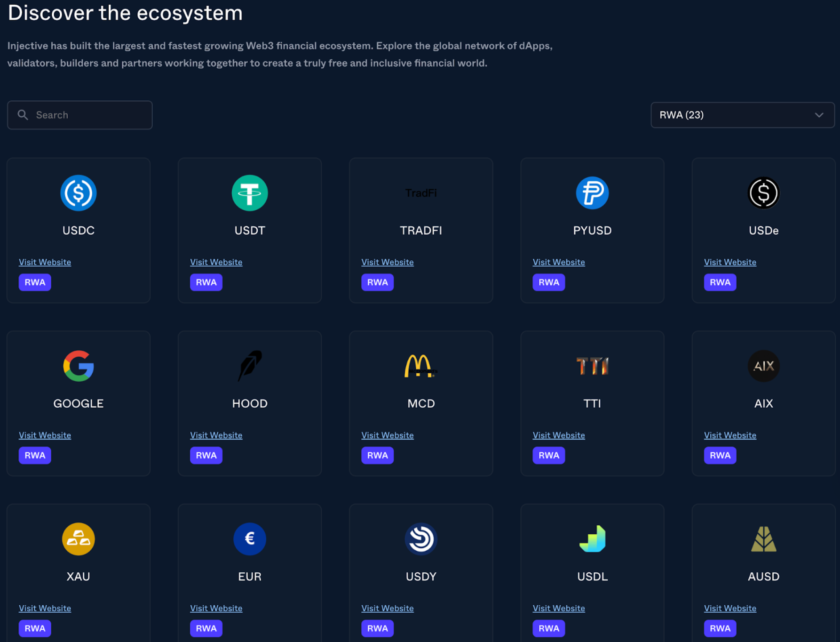This screenshot has height=642, width=840.
Task: Click the RWA tag on AUSD card
Action: (720, 628)
